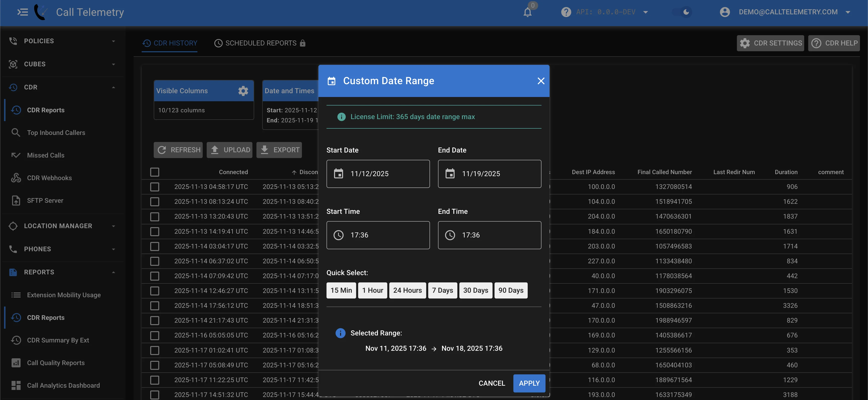Click the Call Telemetry phone logo

[40, 12]
